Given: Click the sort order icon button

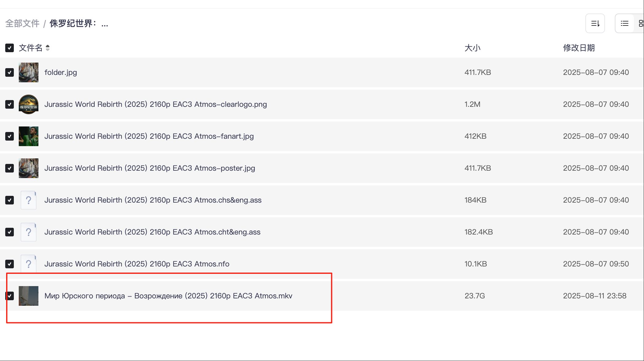Looking at the screenshot, I should click(x=595, y=23).
